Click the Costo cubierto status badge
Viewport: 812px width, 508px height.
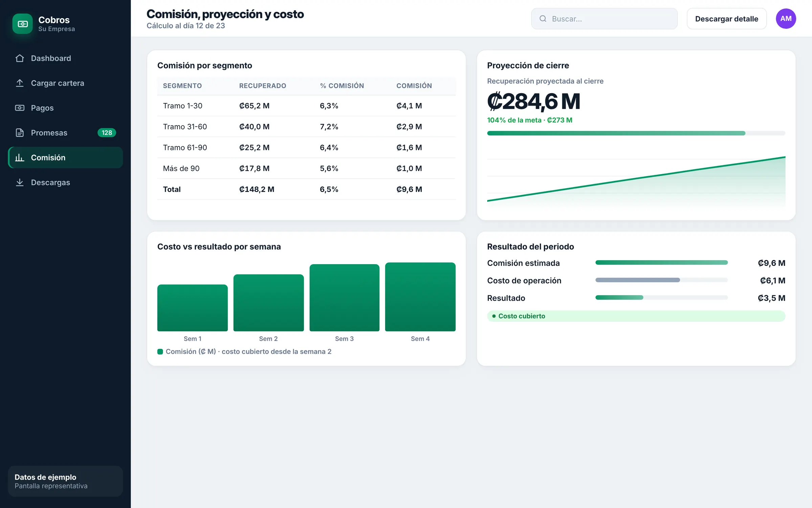click(x=636, y=316)
